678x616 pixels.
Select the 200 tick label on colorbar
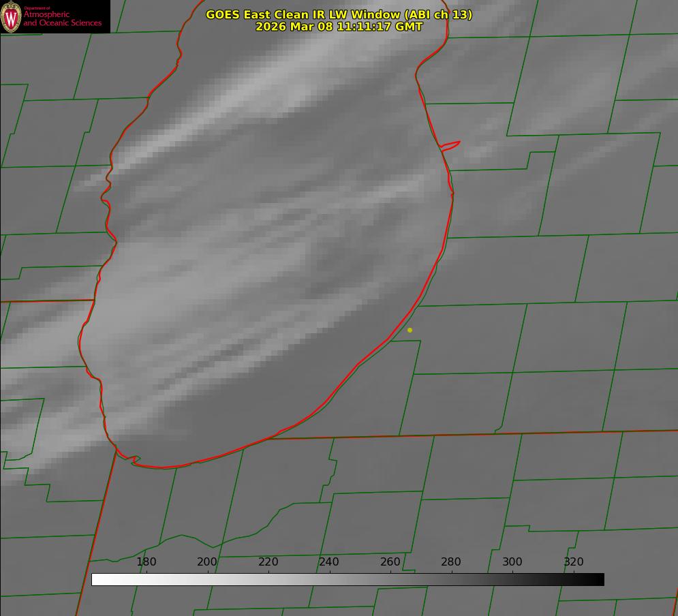pos(207,562)
